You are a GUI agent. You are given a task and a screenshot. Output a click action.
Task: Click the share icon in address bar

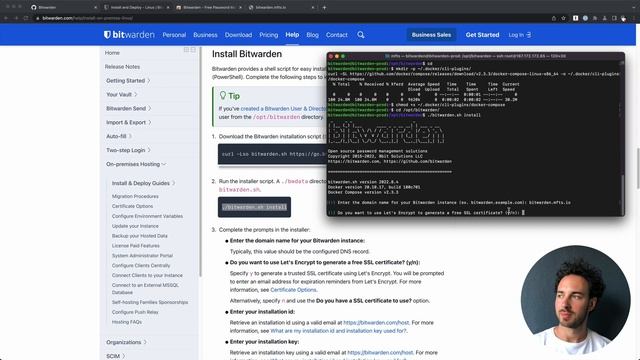(x=554, y=18)
